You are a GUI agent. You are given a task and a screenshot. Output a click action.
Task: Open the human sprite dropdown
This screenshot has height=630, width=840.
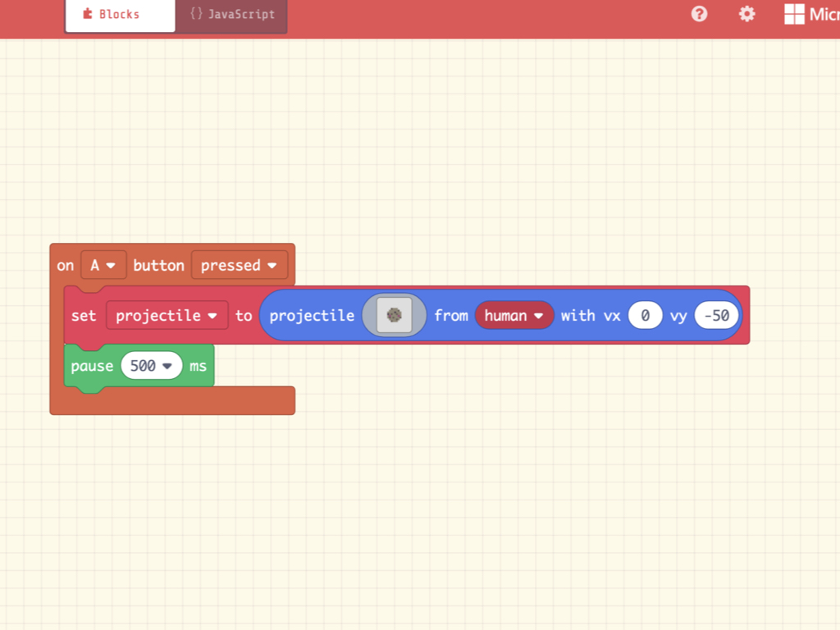[514, 316]
